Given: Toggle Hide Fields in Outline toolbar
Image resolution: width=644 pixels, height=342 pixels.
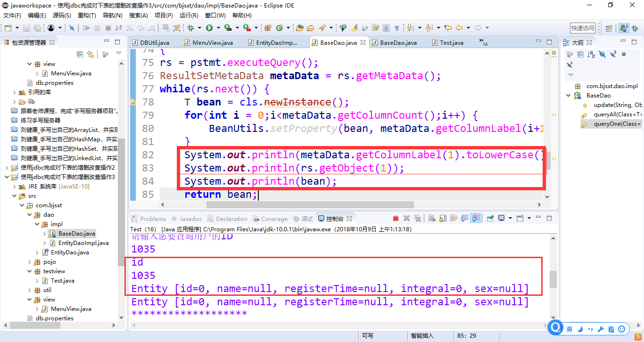Looking at the screenshot, I should [x=602, y=54].
